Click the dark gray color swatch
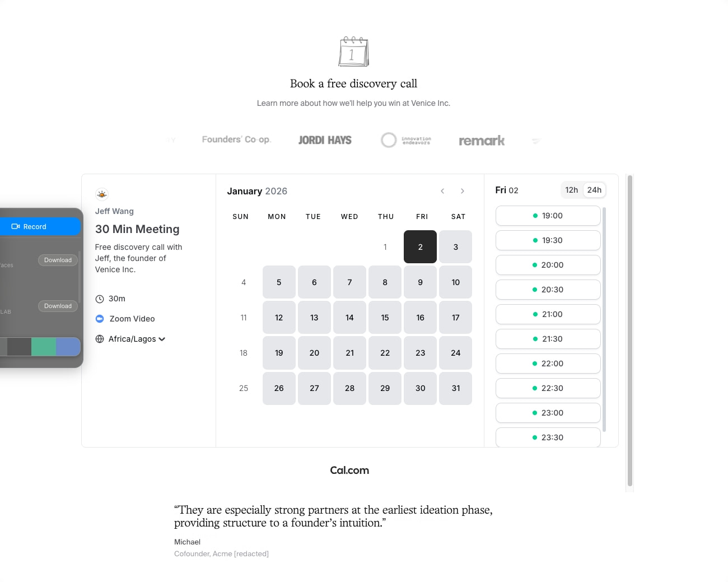Viewport: 728px width, 582px height. point(19,347)
